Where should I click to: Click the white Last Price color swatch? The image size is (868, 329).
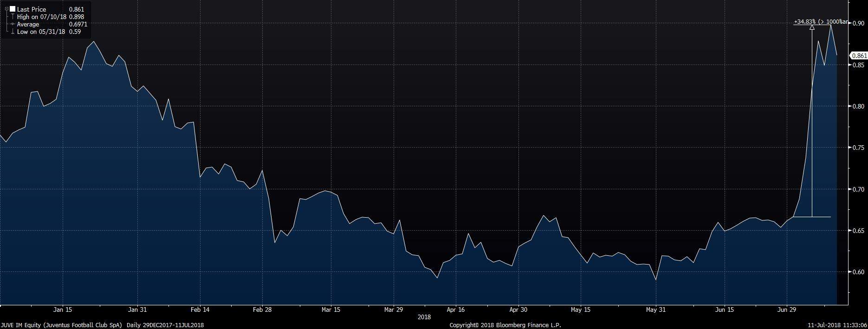[12, 9]
